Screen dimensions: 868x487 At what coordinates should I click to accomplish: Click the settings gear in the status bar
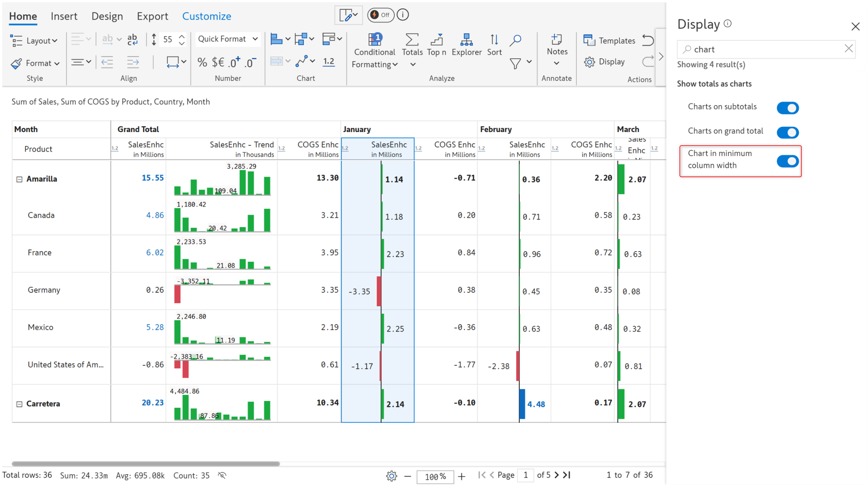[391, 476]
